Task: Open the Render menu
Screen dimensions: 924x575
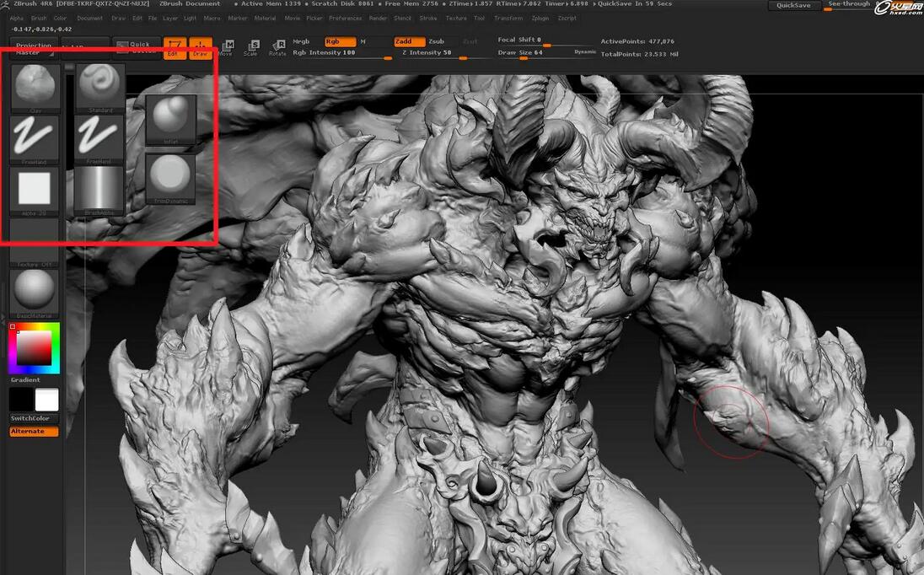Action: [x=379, y=19]
